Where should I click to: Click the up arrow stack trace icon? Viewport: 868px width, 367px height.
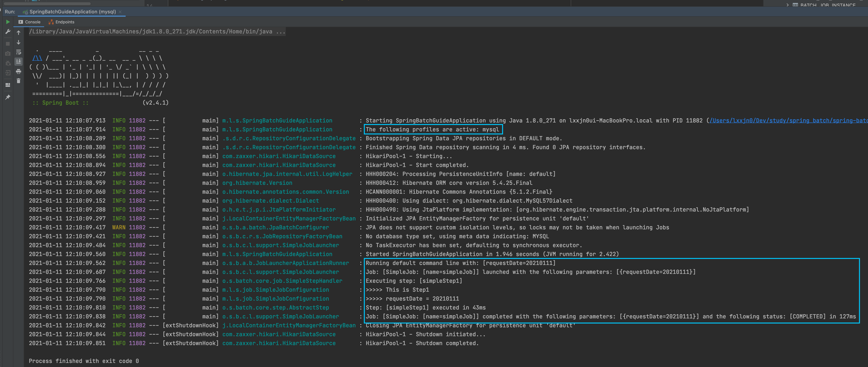coord(19,33)
